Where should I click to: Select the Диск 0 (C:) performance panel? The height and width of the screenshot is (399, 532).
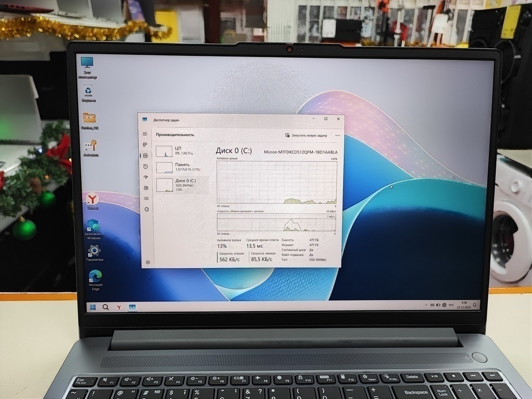170,186
